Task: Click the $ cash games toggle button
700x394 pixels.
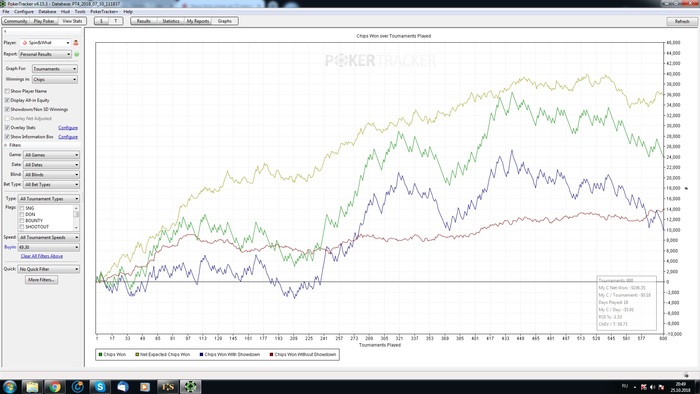Action: coord(101,21)
